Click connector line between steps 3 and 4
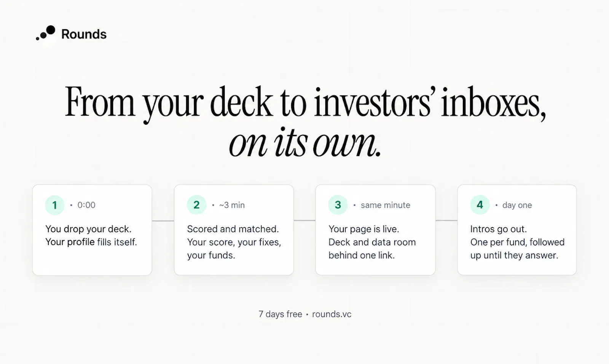 (x=446, y=221)
